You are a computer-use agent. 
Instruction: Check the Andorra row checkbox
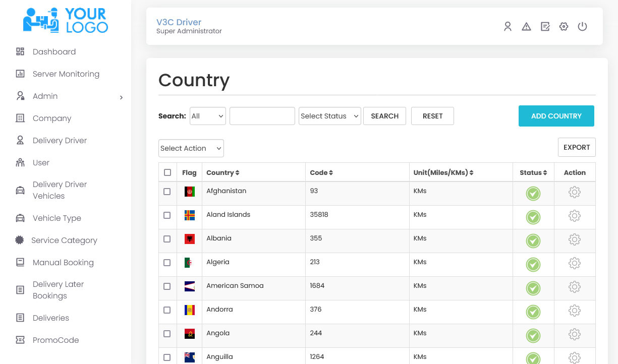tap(167, 310)
